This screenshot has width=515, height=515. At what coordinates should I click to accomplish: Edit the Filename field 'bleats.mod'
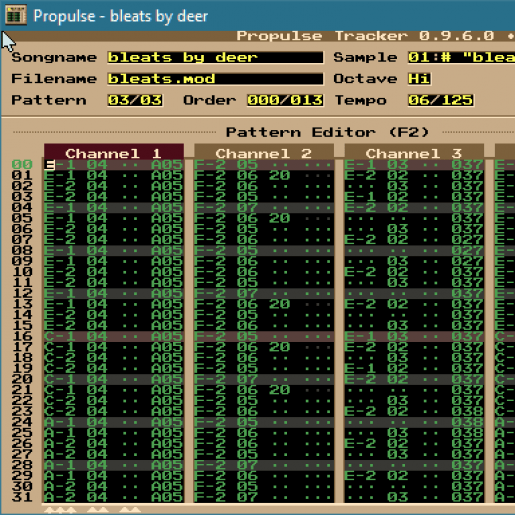pos(215,79)
